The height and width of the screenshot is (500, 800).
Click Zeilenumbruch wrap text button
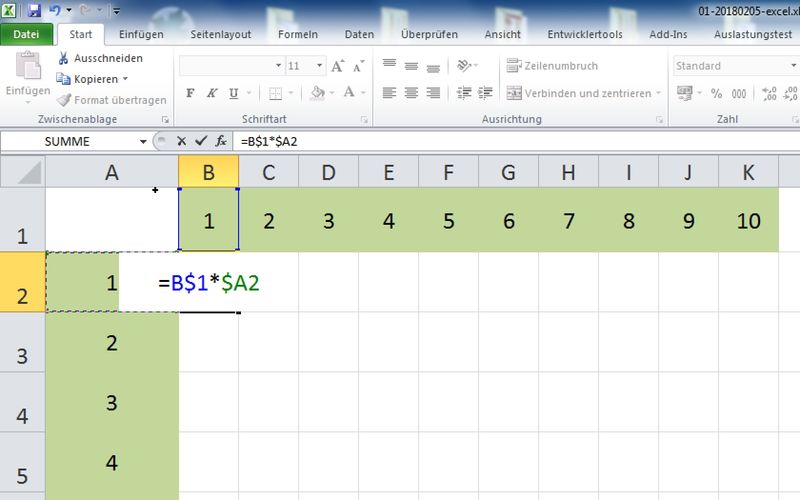[x=552, y=66]
